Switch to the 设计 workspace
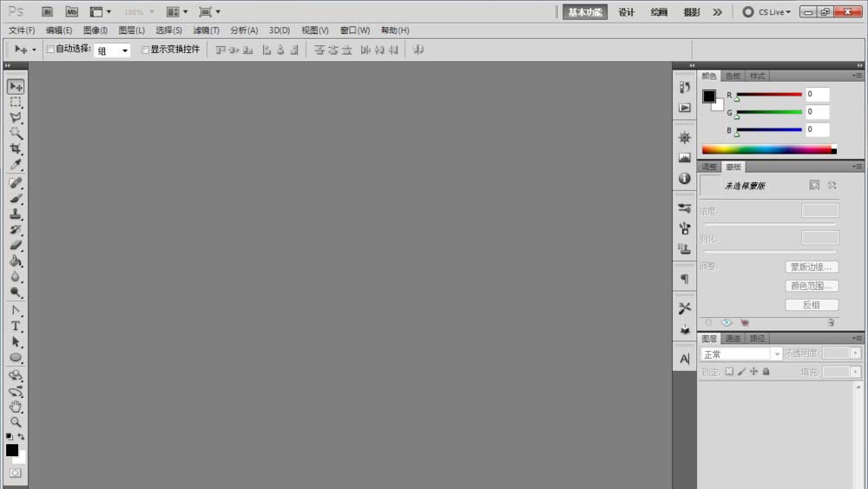The image size is (868, 489). pyautogui.click(x=626, y=12)
